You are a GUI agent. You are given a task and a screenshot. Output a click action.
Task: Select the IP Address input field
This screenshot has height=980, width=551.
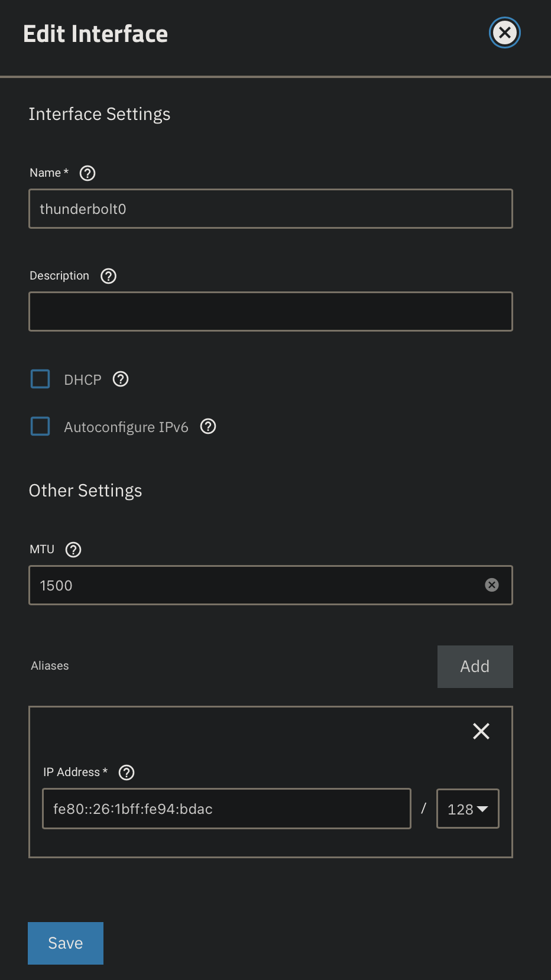(226, 809)
